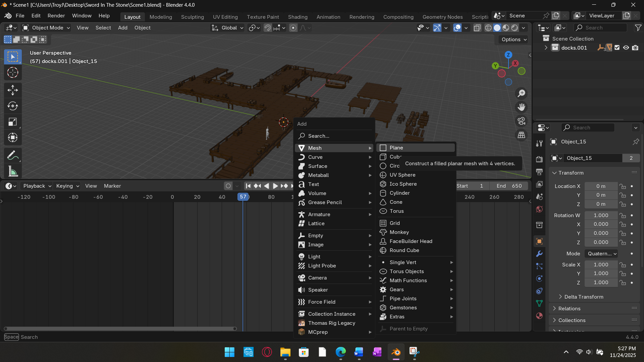Viewport: 644px width, 362px height.
Task: Click the Scale X value field
Action: 601,265
